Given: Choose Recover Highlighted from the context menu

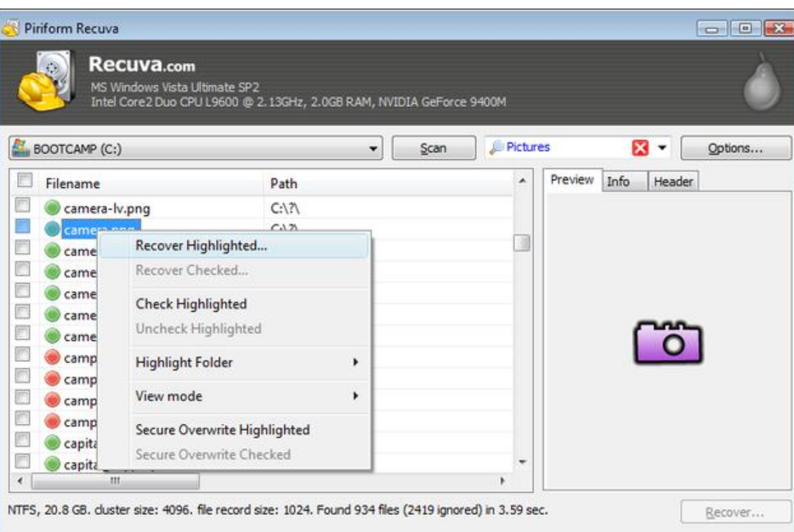Looking at the screenshot, I should pos(235,246).
